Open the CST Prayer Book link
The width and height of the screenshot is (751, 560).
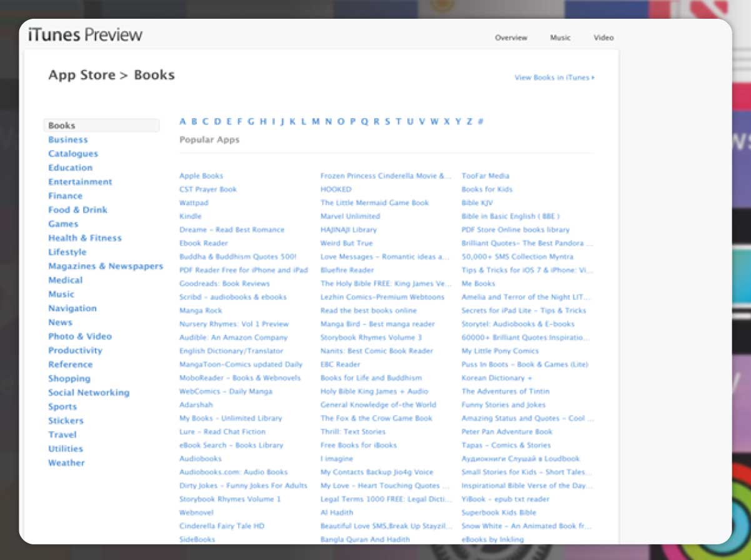click(x=208, y=189)
